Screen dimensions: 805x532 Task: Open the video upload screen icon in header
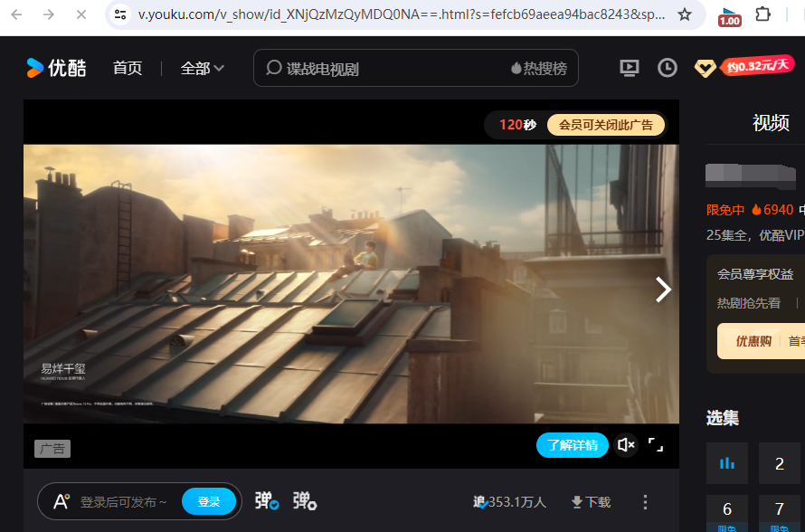coord(630,68)
